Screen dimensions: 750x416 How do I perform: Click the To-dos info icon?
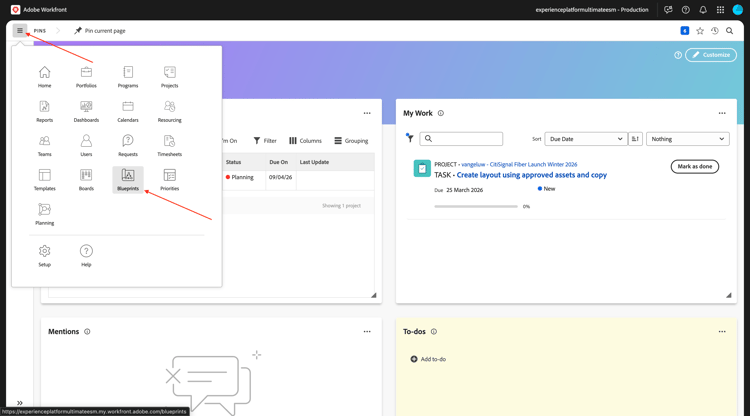click(x=433, y=331)
